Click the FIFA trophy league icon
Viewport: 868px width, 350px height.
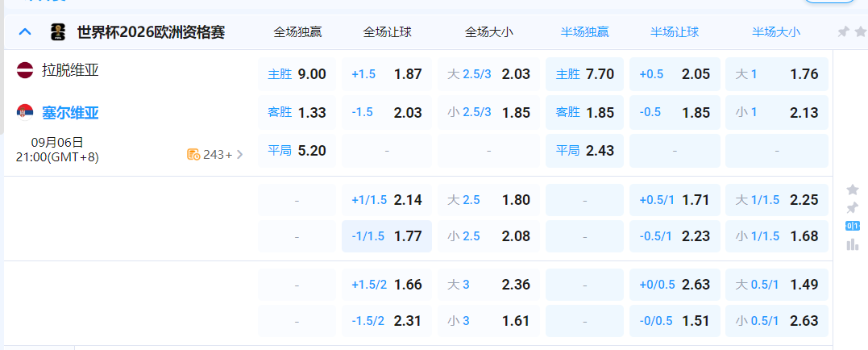[x=57, y=32]
